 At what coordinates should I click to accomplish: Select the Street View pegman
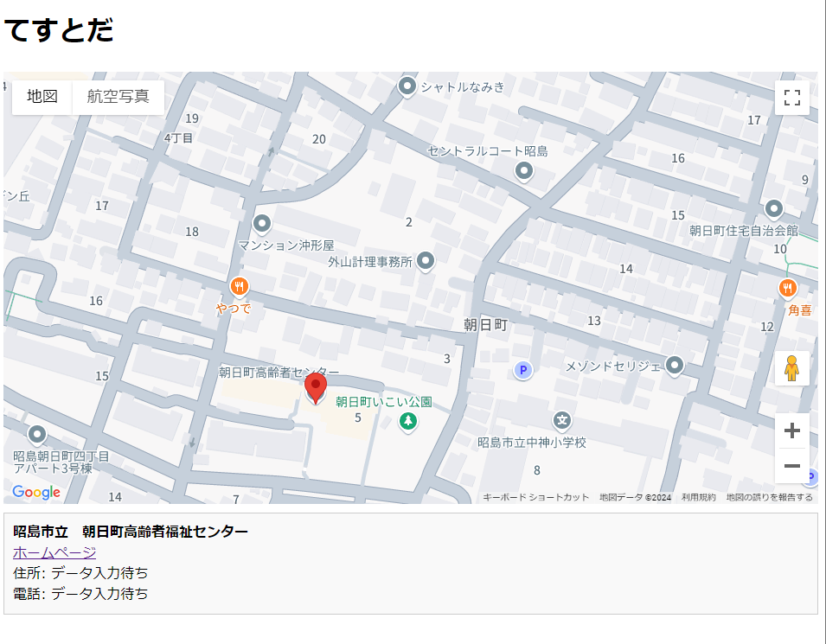(791, 368)
